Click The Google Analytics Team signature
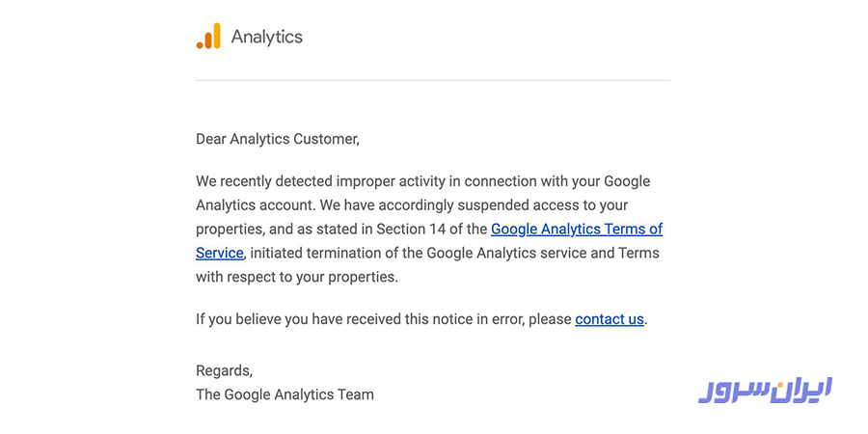 click(285, 394)
